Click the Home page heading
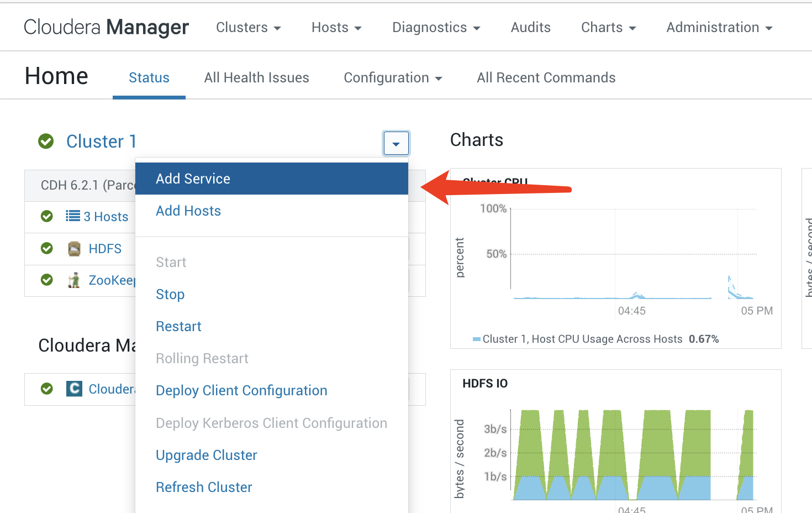The height and width of the screenshot is (513, 812). (56, 76)
